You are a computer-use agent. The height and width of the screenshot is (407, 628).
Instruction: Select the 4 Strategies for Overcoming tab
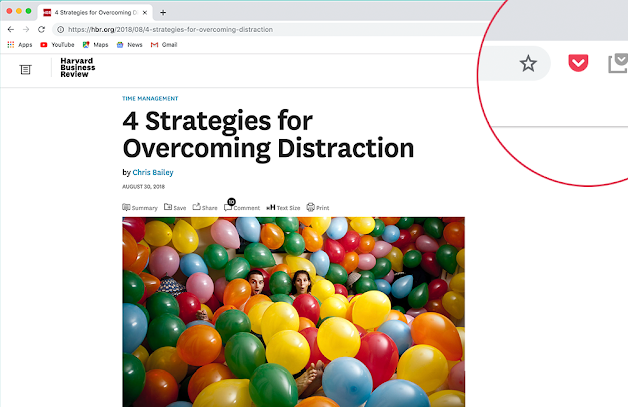95,12
